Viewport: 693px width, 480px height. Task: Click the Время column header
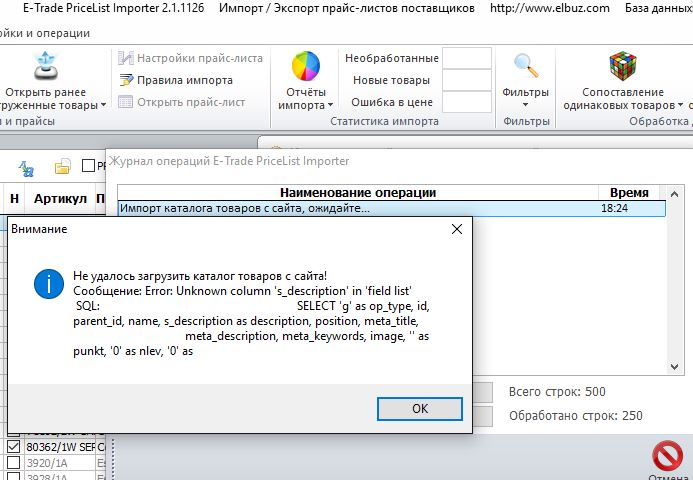[x=629, y=193]
